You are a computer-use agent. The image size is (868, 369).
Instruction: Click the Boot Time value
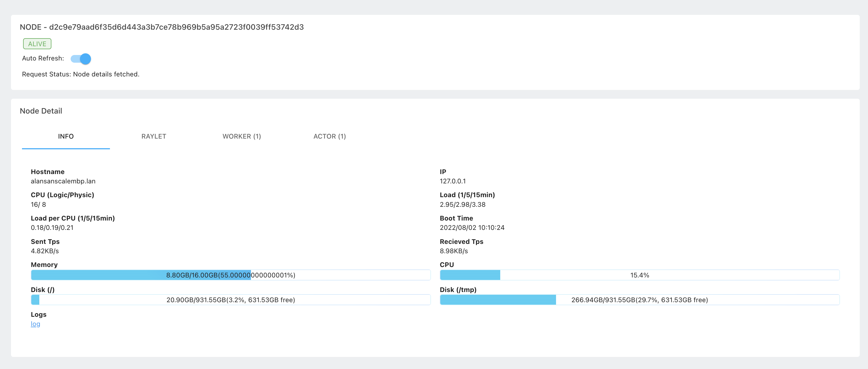(x=472, y=228)
